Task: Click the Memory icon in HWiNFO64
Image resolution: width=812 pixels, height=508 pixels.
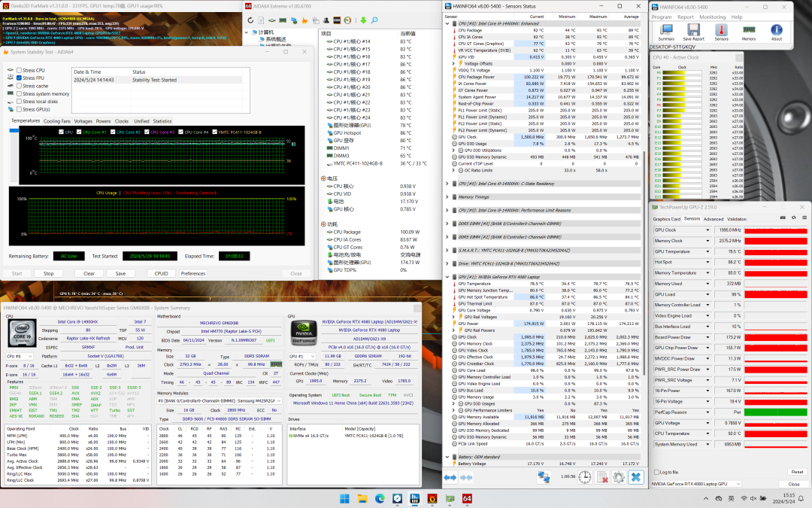Action: pyautogui.click(x=749, y=30)
